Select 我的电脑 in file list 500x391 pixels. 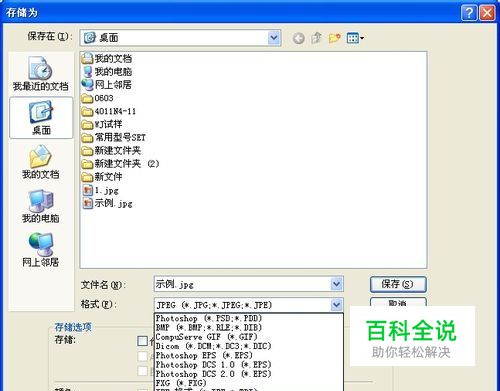coord(107,72)
